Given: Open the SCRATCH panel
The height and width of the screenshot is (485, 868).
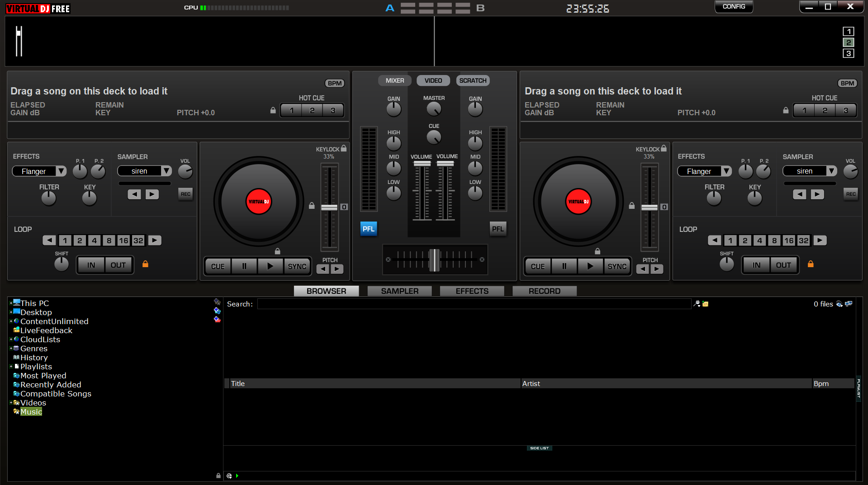Looking at the screenshot, I should (x=473, y=80).
